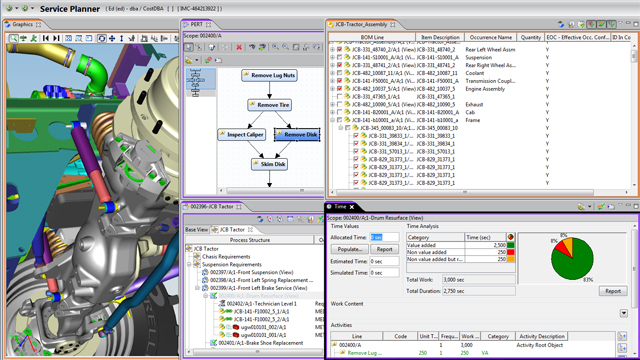
Task: Click the Simulated Time input field
Action: (x=384, y=273)
